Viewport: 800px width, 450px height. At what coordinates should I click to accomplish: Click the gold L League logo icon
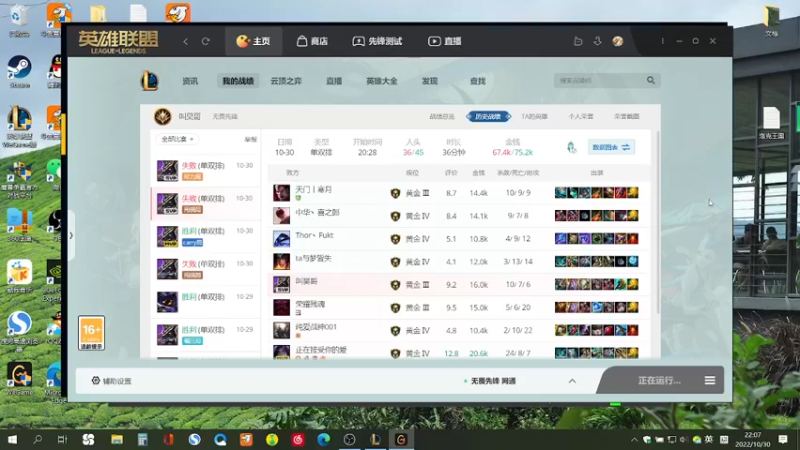coord(149,81)
